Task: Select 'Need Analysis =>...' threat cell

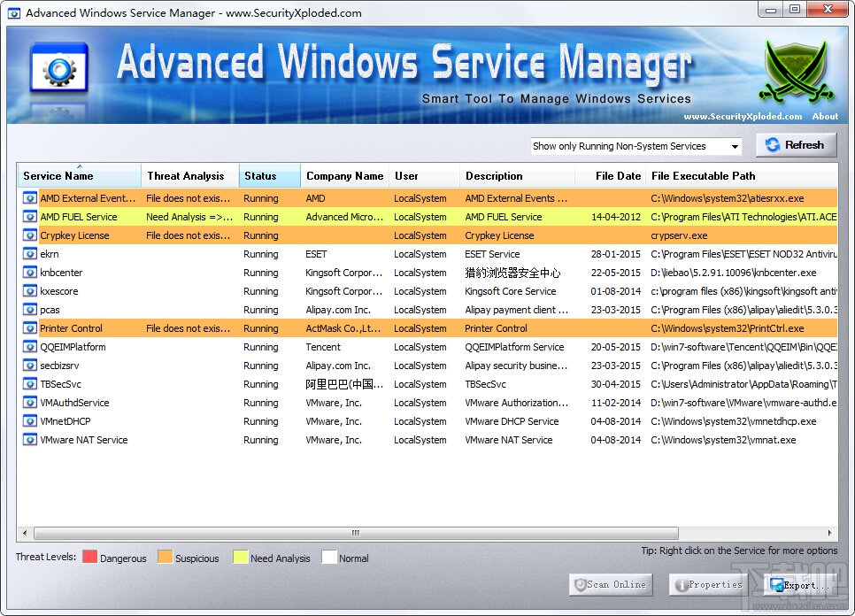Action: point(189,217)
